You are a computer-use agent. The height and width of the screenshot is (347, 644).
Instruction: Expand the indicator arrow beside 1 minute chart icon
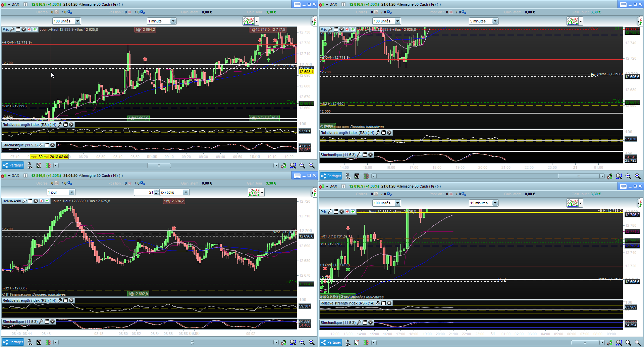click(x=257, y=21)
